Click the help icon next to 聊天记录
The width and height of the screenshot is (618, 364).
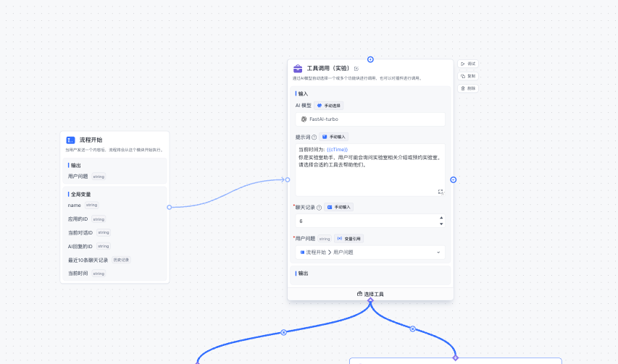pyautogui.click(x=319, y=207)
